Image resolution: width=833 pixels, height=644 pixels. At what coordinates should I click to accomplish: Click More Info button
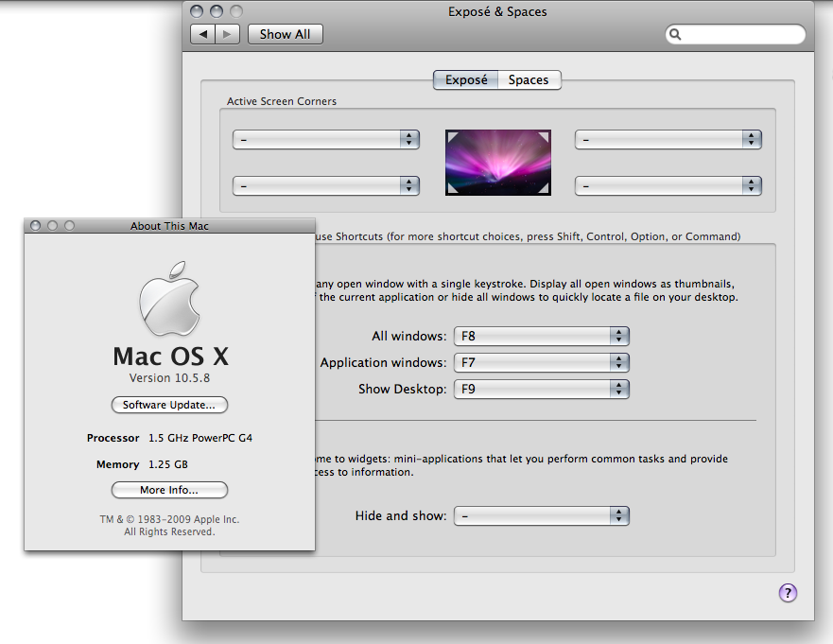pos(169,490)
